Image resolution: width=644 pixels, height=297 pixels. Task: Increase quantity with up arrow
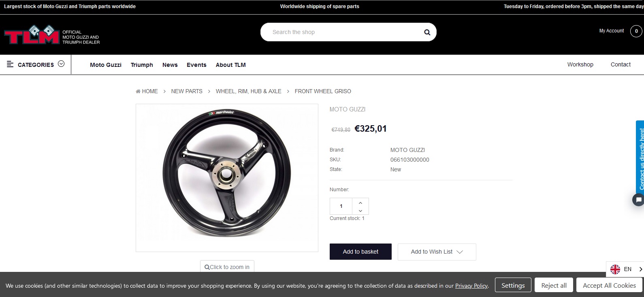360,203
